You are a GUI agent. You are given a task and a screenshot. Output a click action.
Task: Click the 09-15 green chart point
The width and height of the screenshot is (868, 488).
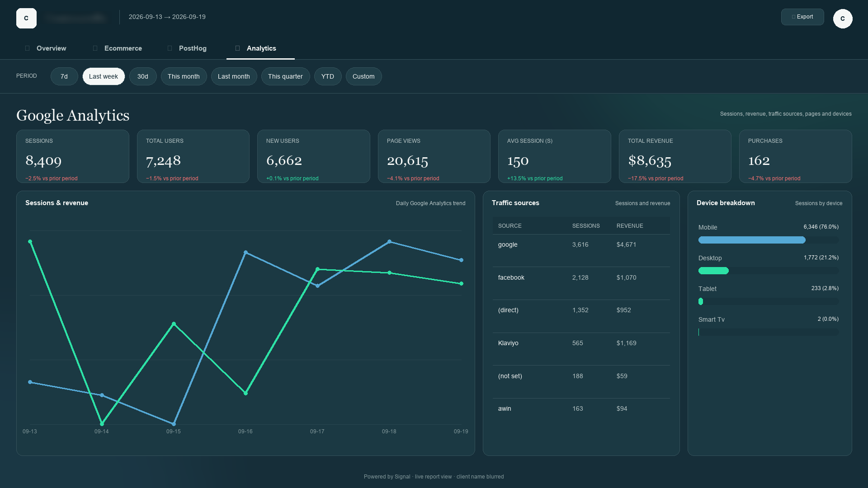[174, 324]
